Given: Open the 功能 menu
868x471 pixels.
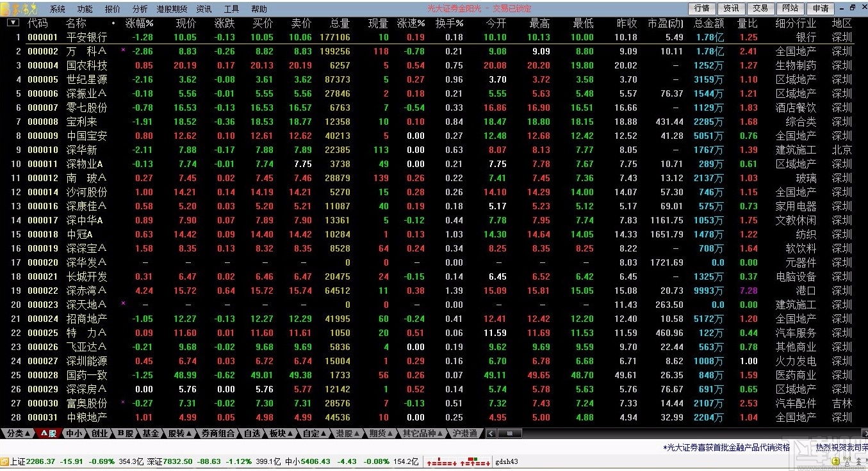Looking at the screenshot, I should [x=85, y=9].
